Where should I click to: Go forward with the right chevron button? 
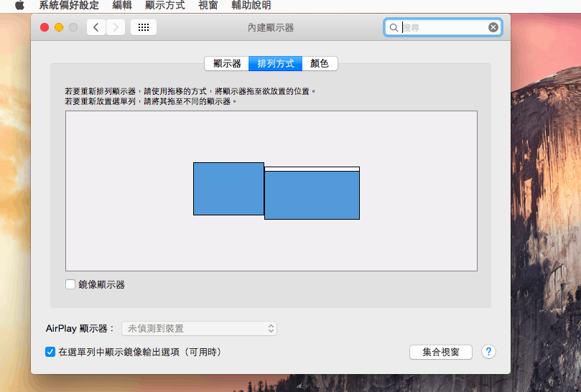click(x=116, y=27)
